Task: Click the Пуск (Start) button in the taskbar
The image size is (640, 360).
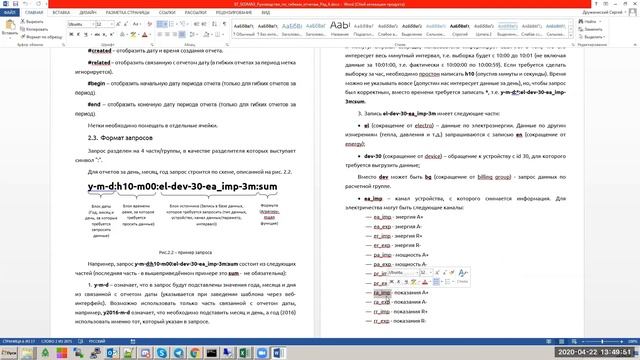Action: 9,353
